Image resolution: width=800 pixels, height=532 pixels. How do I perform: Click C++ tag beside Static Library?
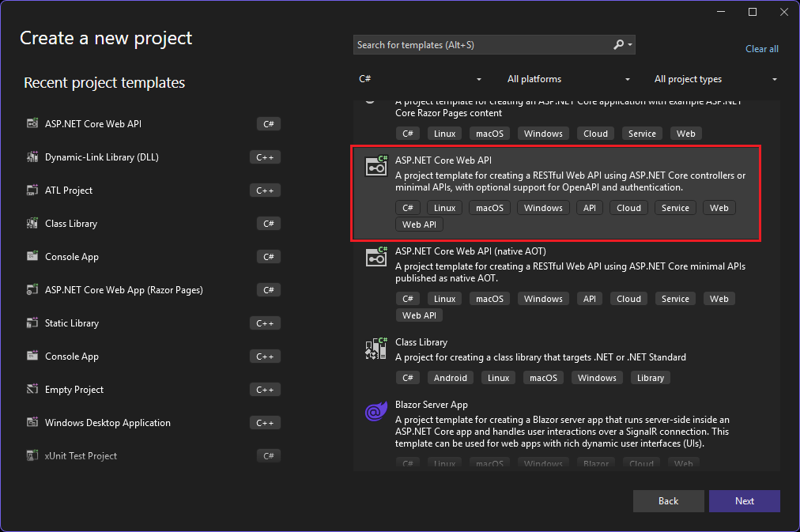point(265,323)
